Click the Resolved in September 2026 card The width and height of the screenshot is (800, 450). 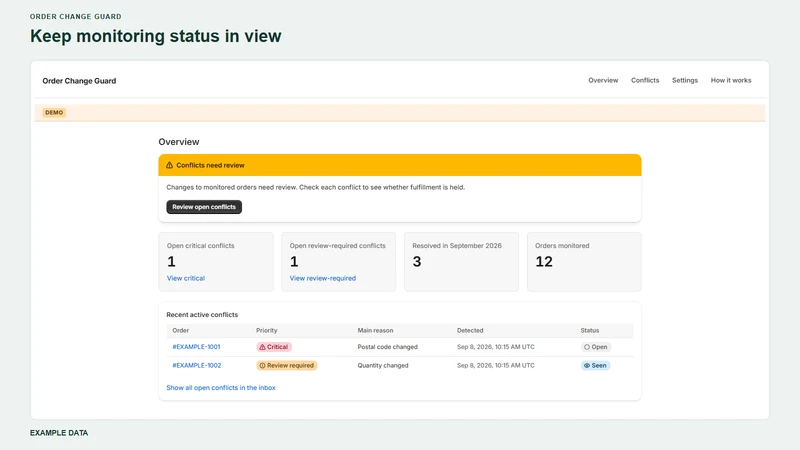pos(461,262)
